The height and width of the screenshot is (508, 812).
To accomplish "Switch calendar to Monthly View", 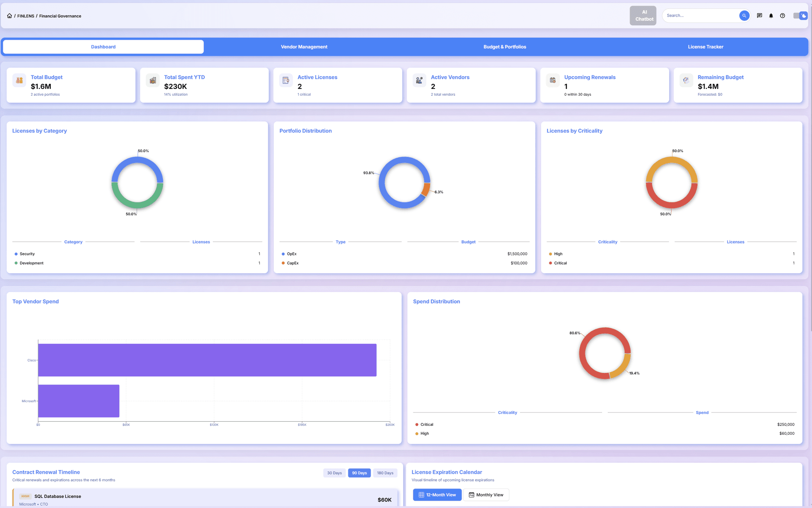I will (x=486, y=495).
